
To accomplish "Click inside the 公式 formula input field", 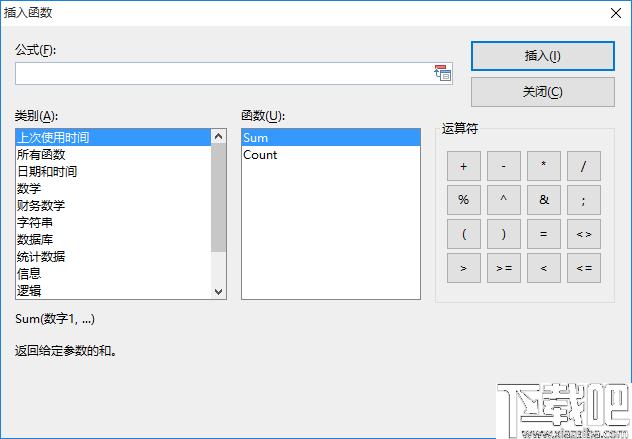I will 222,73.
